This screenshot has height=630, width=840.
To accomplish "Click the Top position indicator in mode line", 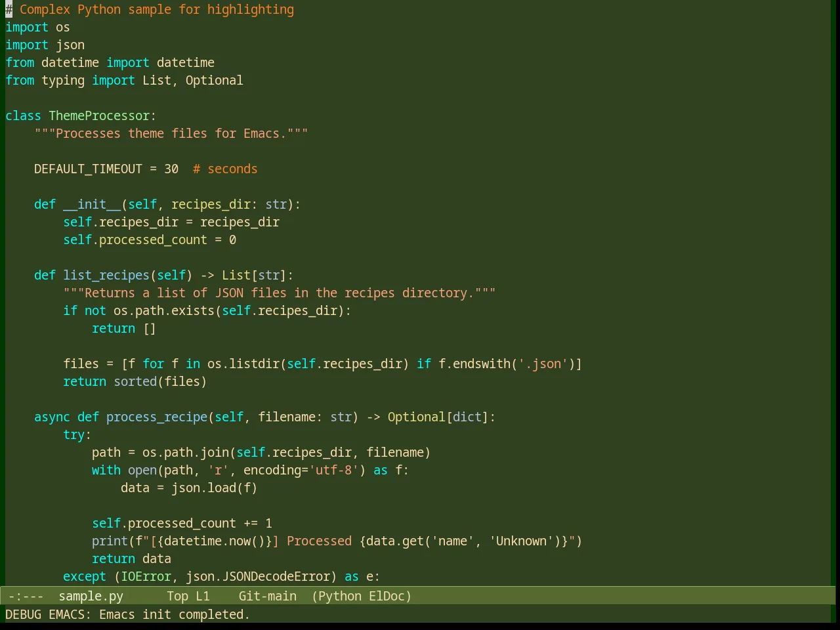I will pyautogui.click(x=178, y=596).
